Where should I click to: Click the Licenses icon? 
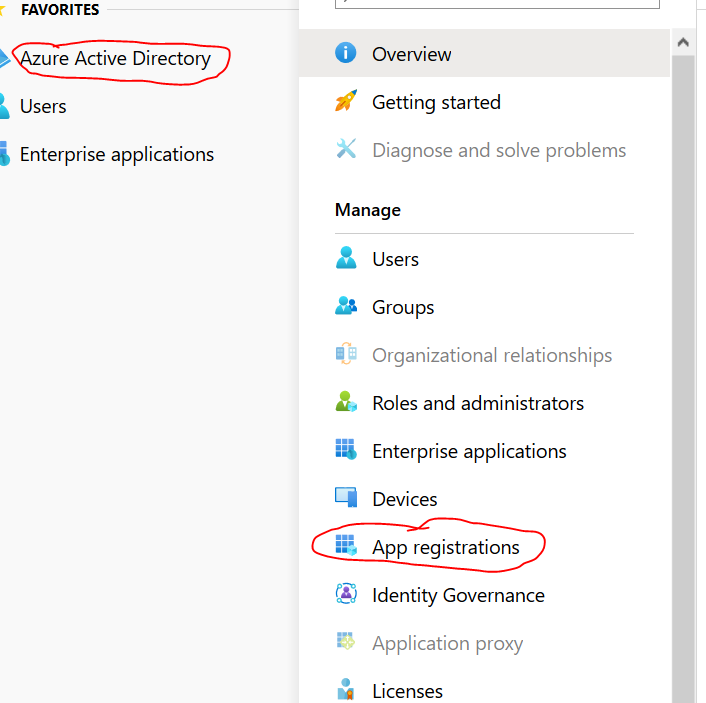coord(346,690)
